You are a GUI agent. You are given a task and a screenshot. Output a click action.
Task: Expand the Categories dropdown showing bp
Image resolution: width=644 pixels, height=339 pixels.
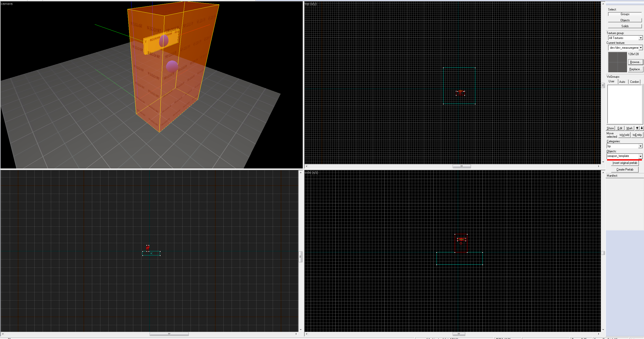pos(640,146)
